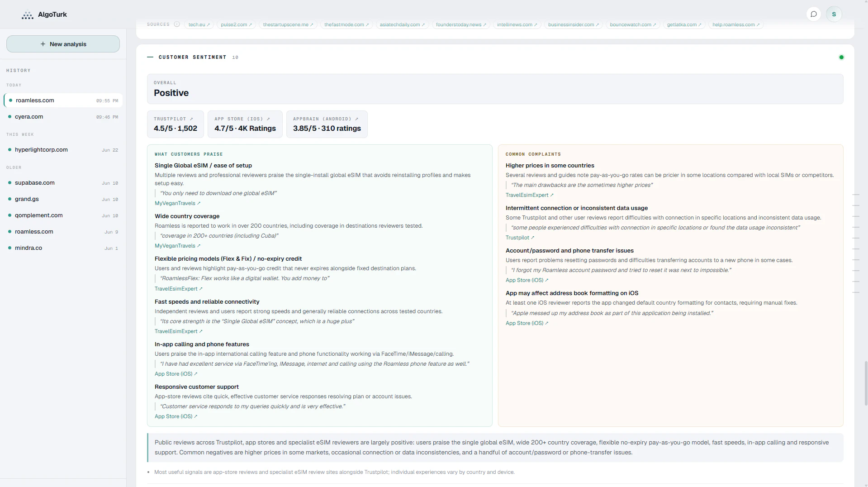Click the 'Single Global eSIM / ease of setup' heading

point(203,166)
